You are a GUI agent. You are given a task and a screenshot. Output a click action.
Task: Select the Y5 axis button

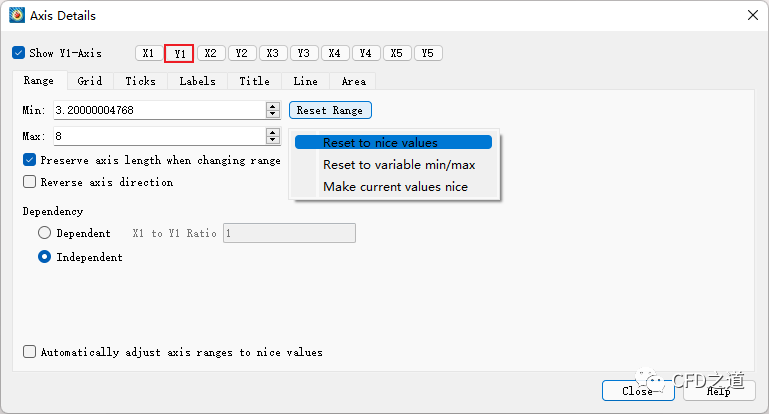pyautogui.click(x=428, y=53)
